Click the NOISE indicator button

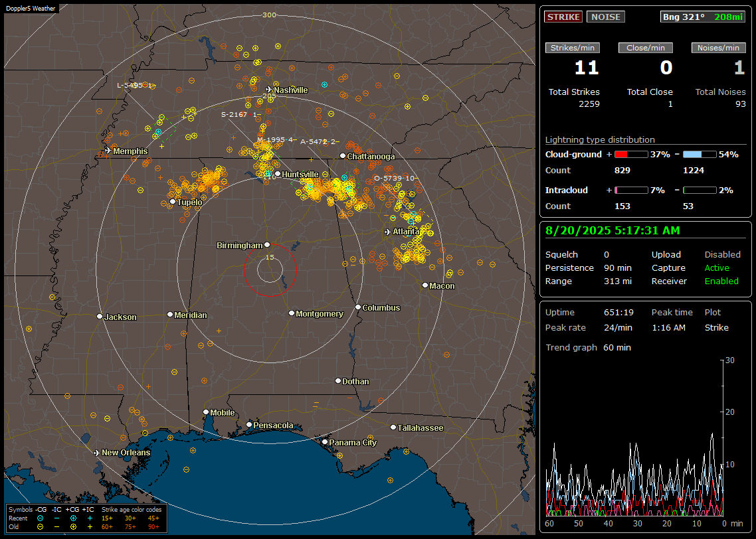tap(606, 17)
